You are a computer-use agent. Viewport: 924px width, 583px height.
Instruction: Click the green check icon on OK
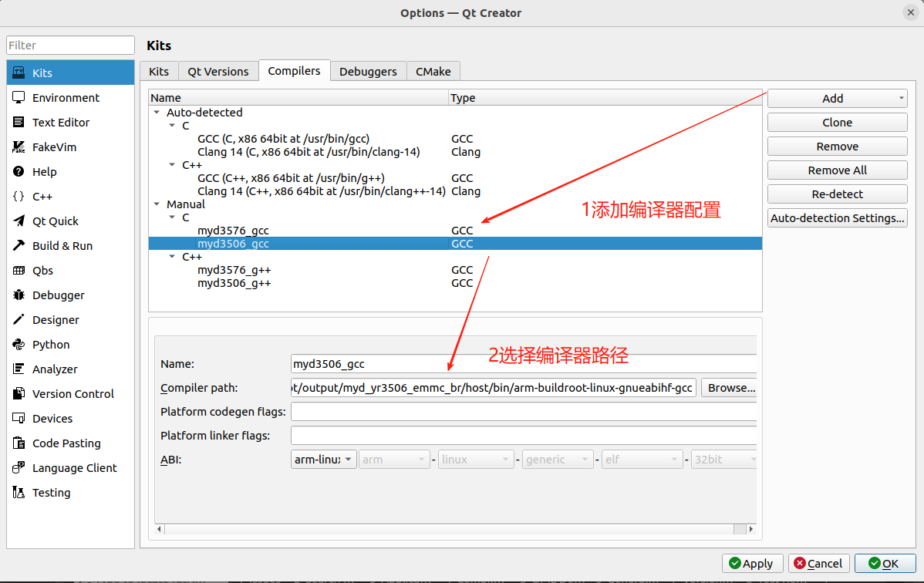(x=875, y=563)
